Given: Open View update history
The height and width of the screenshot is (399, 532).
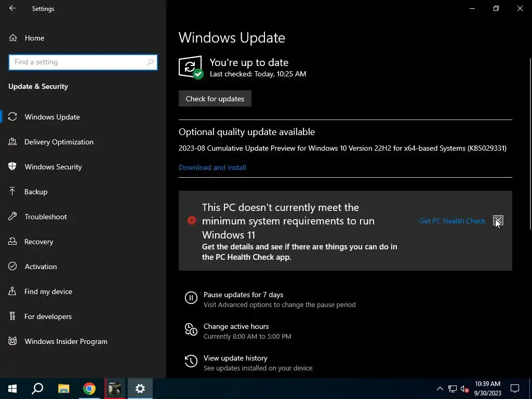Looking at the screenshot, I should click(x=235, y=358).
